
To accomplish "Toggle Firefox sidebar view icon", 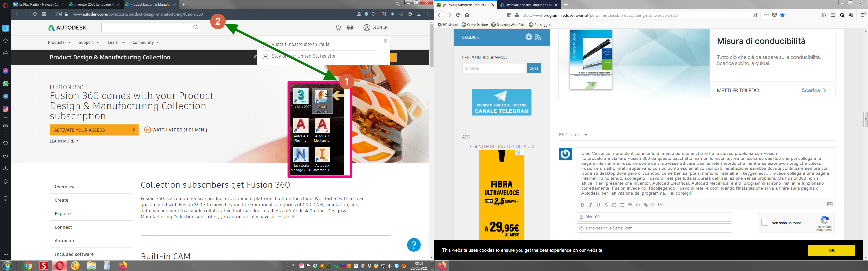I will tap(833, 15).
